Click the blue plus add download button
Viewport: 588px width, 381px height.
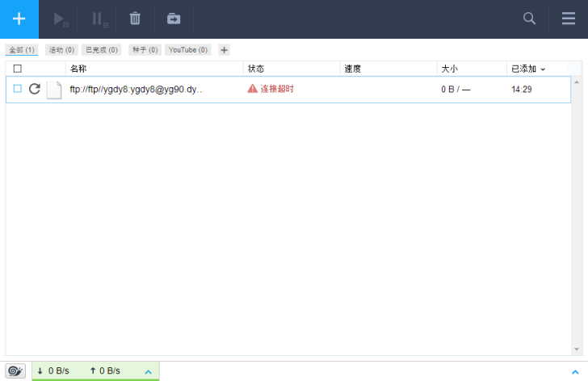point(19,19)
